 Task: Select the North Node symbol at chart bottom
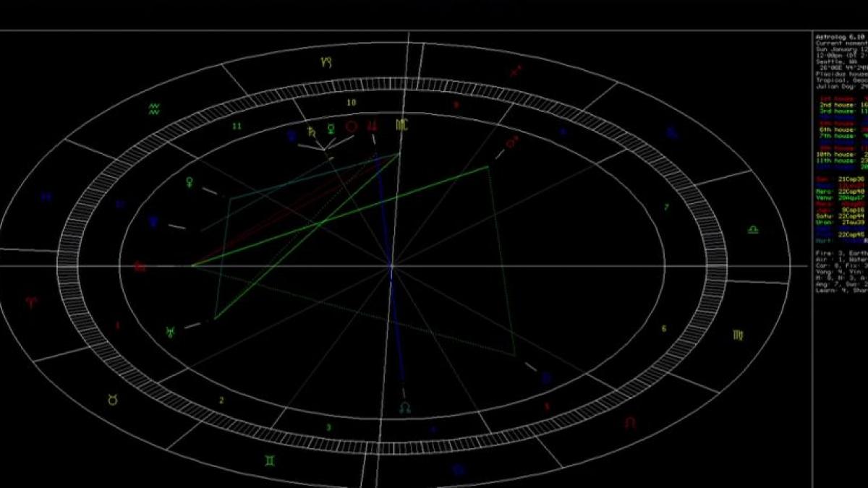(405, 408)
